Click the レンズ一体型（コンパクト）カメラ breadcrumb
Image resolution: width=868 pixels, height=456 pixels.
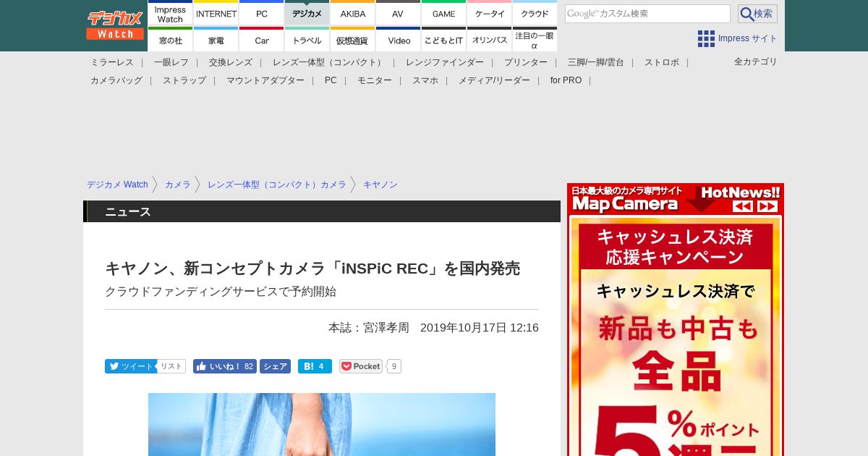(x=277, y=185)
